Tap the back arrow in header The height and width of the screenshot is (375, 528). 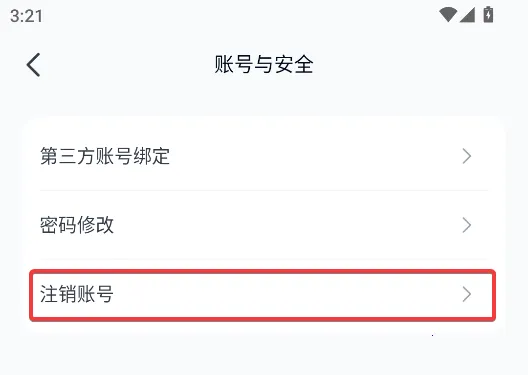pyautogui.click(x=33, y=65)
